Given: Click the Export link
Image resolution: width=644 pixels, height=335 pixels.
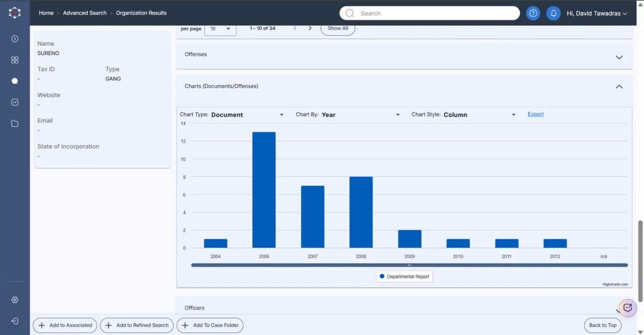Looking at the screenshot, I should pyautogui.click(x=535, y=114).
